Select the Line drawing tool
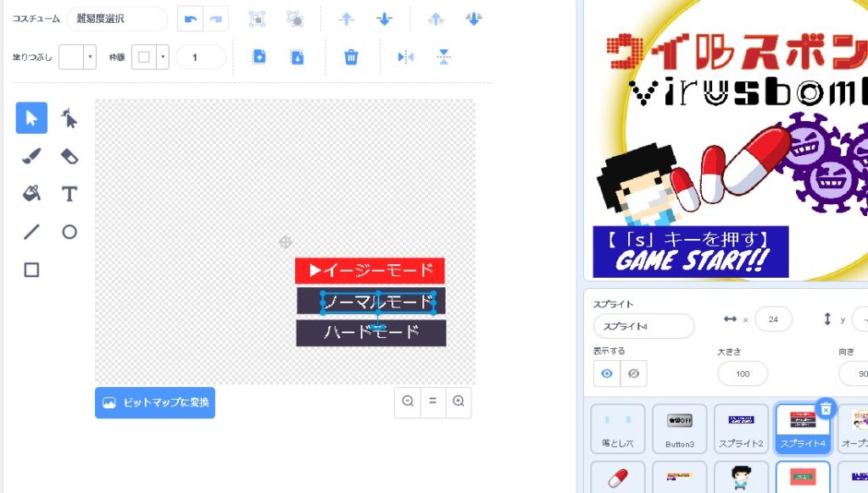 31,232
